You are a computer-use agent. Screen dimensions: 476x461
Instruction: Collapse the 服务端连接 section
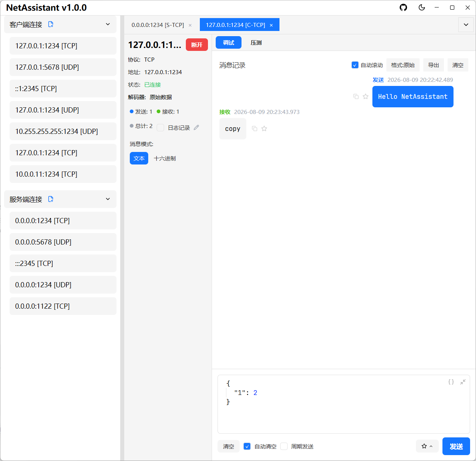108,199
